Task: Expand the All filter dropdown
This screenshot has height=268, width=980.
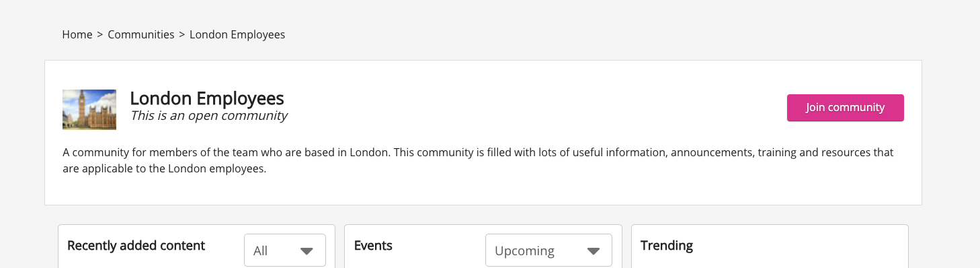Action: pos(285,250)
